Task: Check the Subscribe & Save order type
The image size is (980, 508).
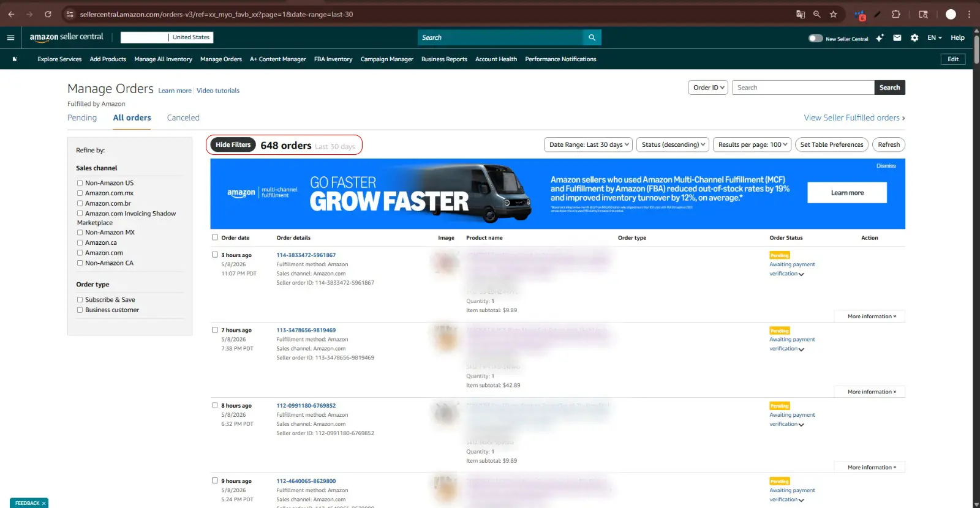Action: coord(80,300)
